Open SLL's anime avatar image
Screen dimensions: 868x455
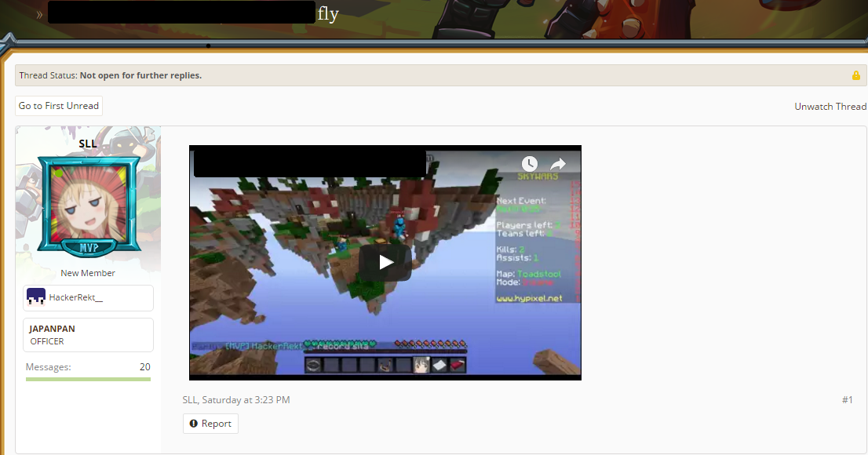coord(89,202)
